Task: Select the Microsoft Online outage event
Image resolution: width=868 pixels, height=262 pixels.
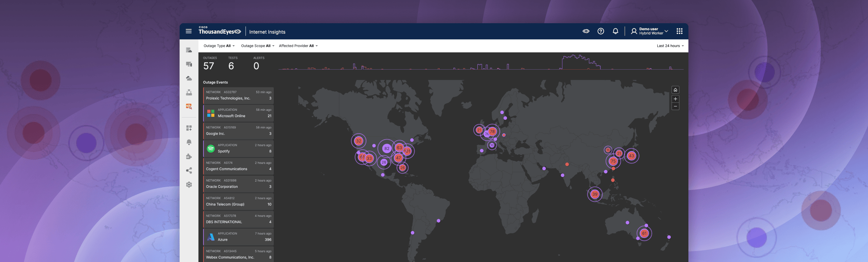Action: click(238, 113)
